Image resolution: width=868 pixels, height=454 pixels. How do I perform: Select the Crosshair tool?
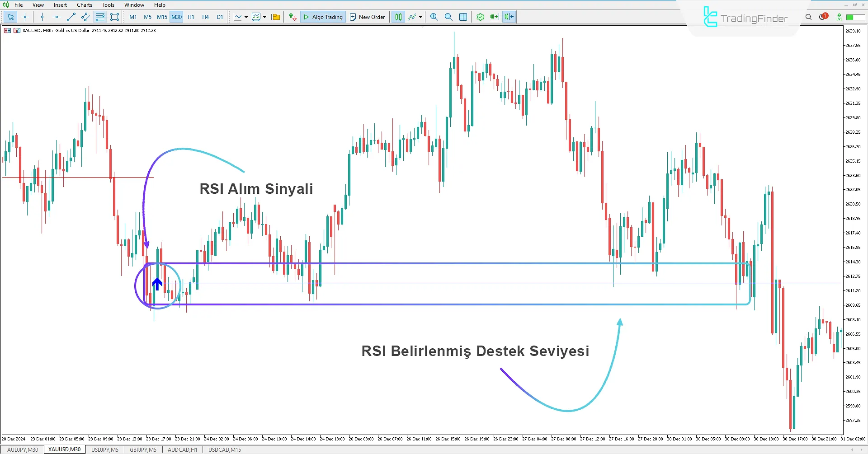coord(25,17)
